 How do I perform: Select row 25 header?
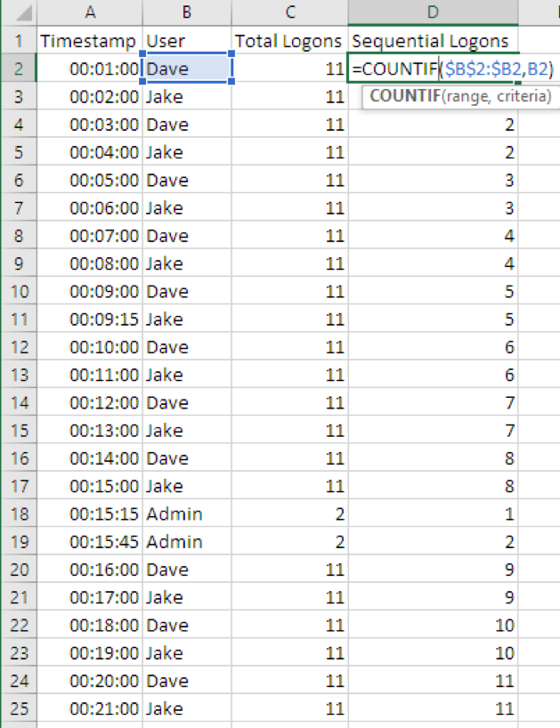(x=19, y=708)
